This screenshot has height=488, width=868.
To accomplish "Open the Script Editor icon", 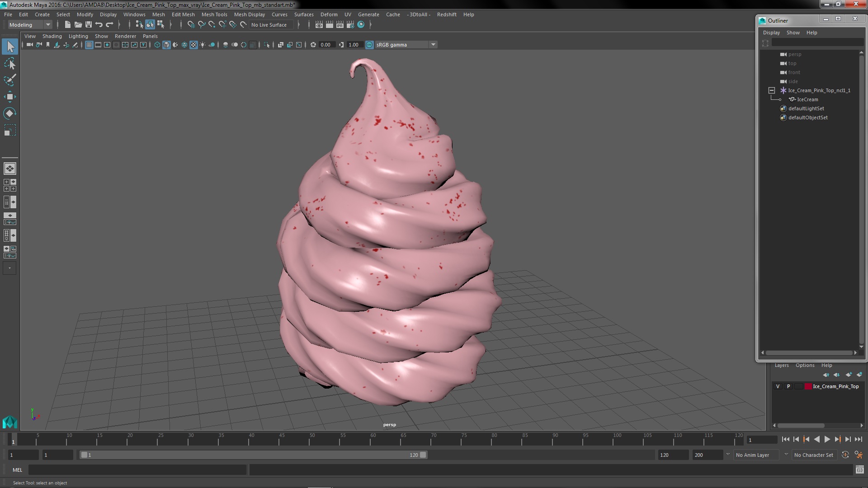I will 859,470.
